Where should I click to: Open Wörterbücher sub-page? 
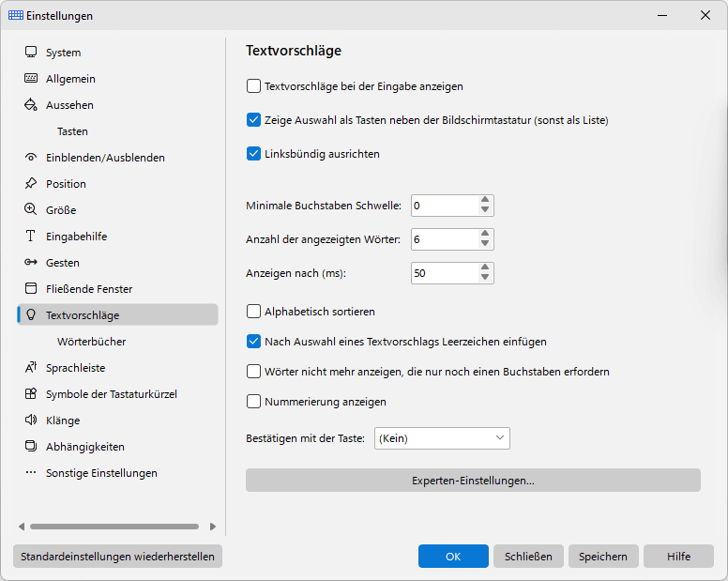click(x=117, y=342)
